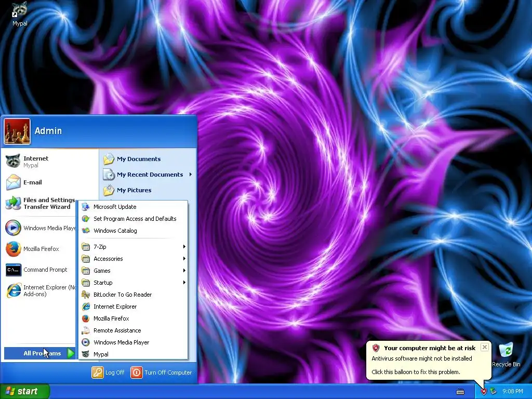Open Command Prompt icon
Screen dimensions: 532x399
[13, 270]
